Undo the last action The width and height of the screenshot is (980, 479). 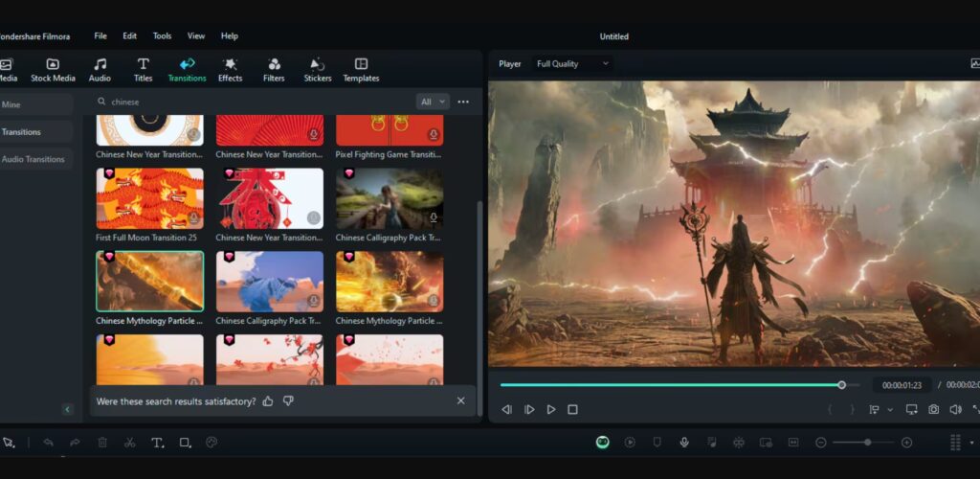click(x=48, y=443)
